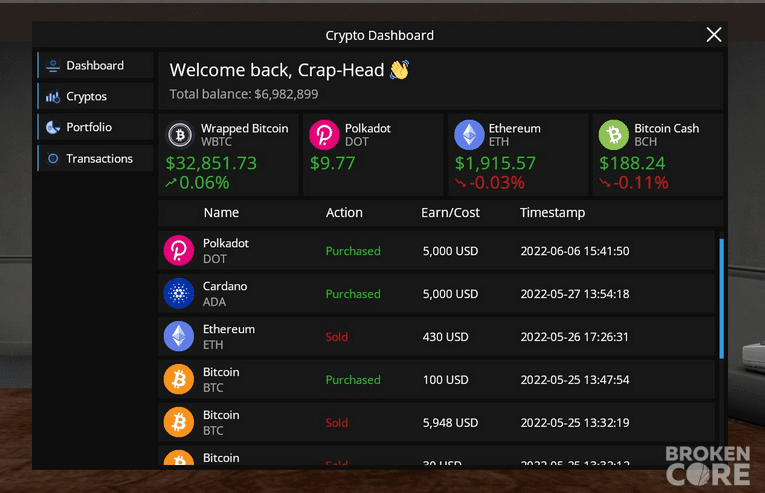Image resolution: width=765 pixels, height=493 pixels.
Task: Click the Name column header
Action: pos(221,213)
